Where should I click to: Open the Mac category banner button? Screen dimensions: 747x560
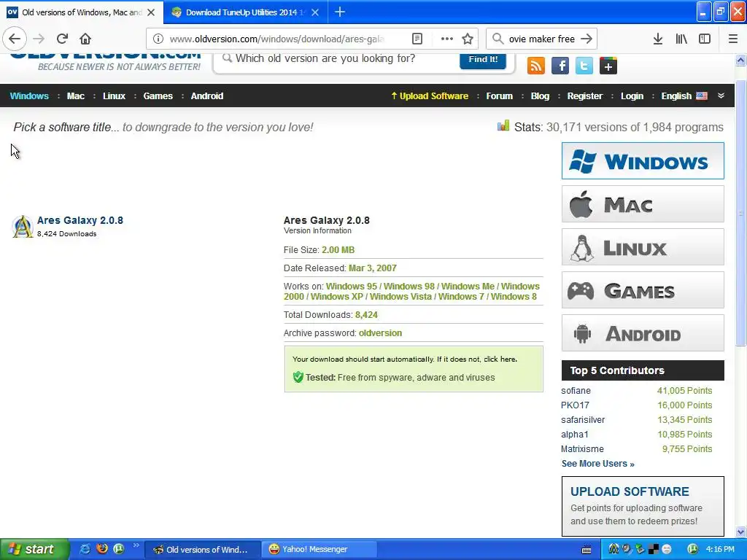pos(643,204)
